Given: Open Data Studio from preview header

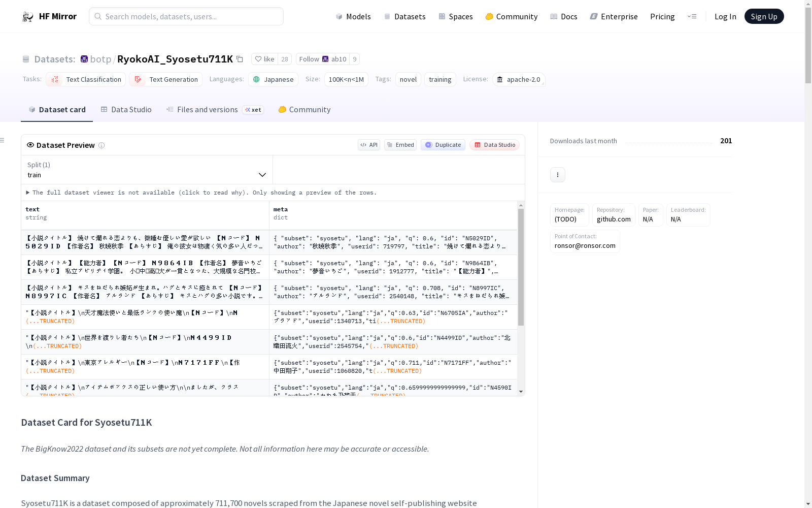Looking at the screenshot, I should (495, 145).
